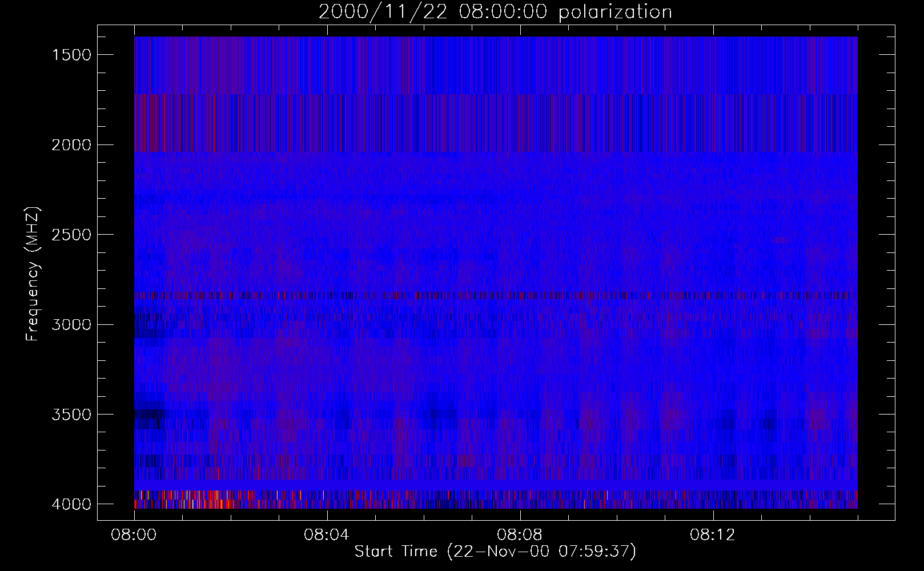Click the 3500 frequency tick label
Viewport: 924px width, 571px height.
[x=71, y=415]
